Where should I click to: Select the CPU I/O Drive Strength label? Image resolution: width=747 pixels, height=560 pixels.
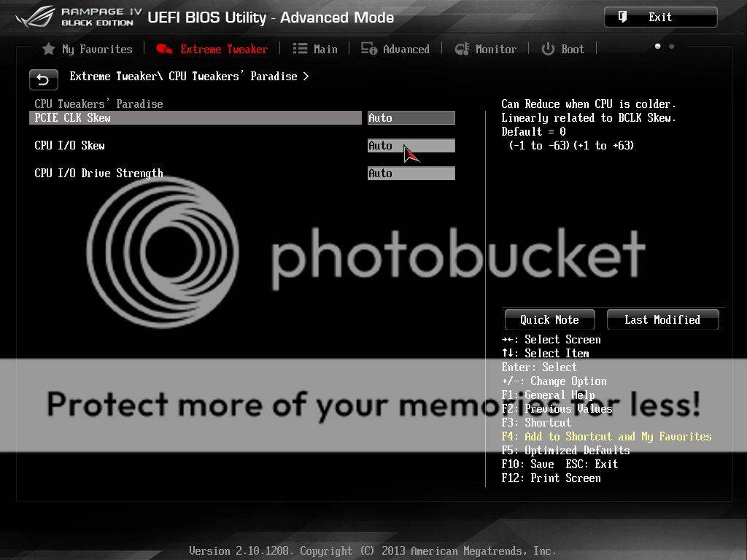pyautogui.click(x=98, y=174)
